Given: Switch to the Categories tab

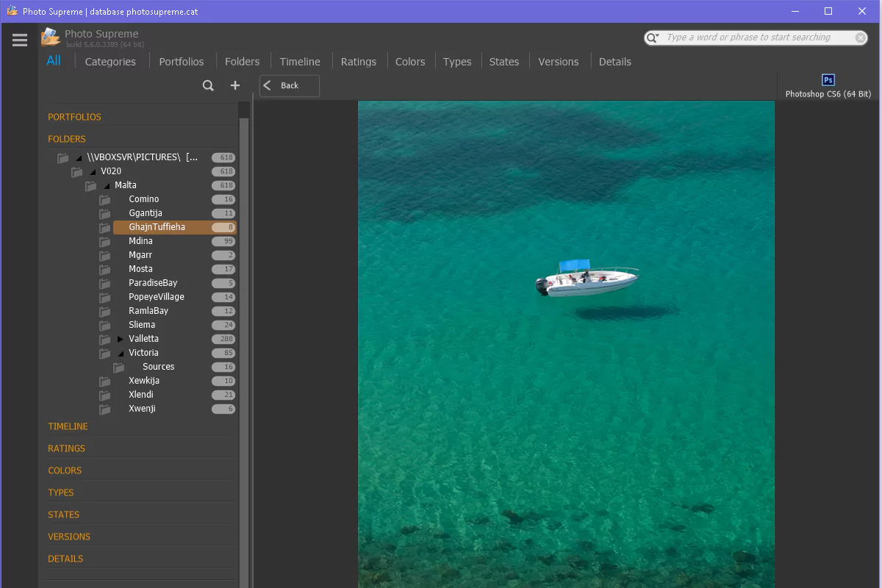Looking at the screenshot, I should (x=110, y=62).
